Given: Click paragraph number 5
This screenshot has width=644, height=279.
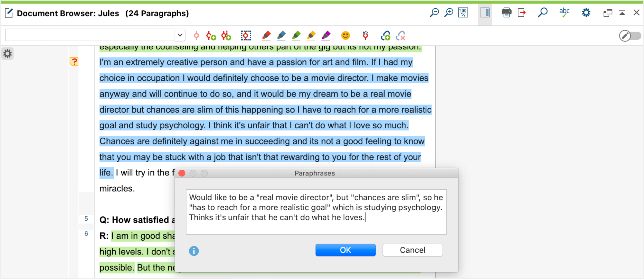Looking at the screenshot, I should (x=86, y=219).
